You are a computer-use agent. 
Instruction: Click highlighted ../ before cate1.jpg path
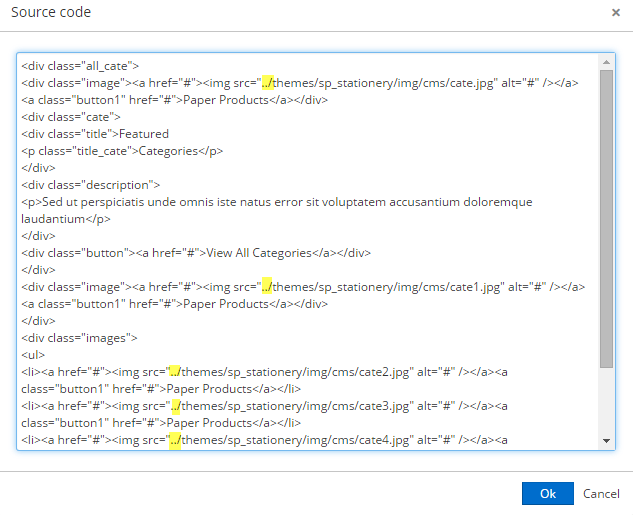[x=267, y=287]
